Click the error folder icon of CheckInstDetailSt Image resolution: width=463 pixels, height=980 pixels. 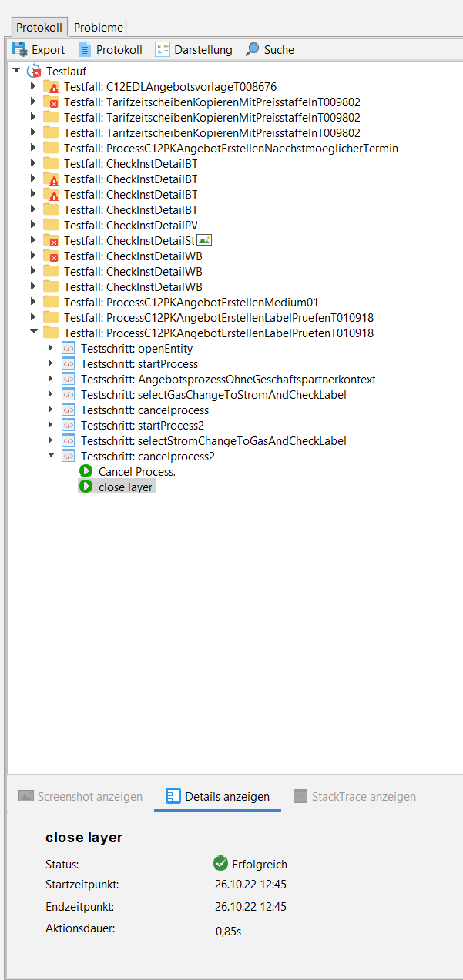pyautogui.click(x=51, y=241)
